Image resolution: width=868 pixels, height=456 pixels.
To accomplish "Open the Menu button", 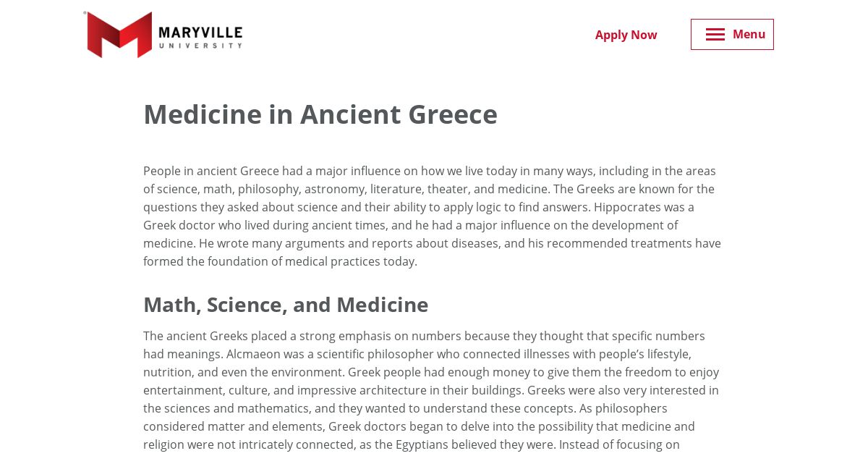I will click(732, 35).
